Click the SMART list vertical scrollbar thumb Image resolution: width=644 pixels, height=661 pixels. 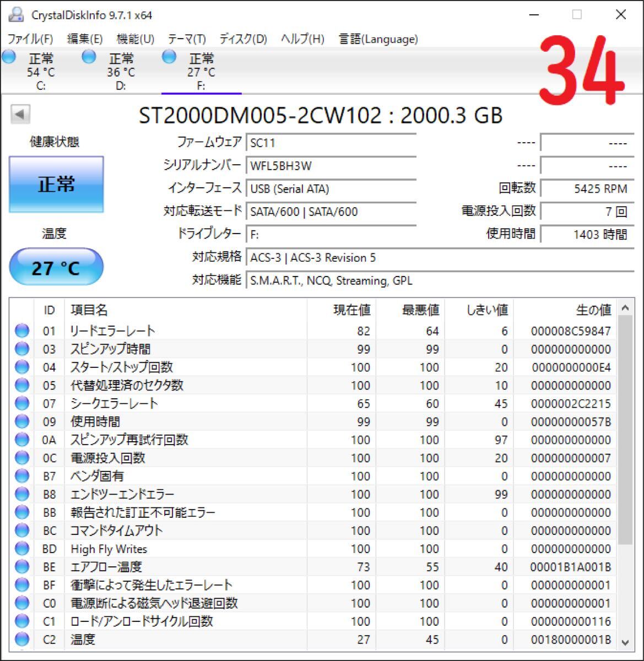(625, 431)
